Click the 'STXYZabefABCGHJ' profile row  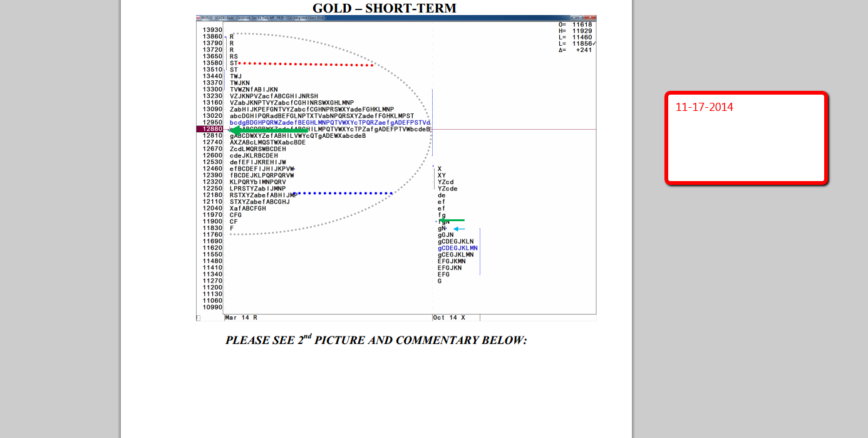pos(259,202)
